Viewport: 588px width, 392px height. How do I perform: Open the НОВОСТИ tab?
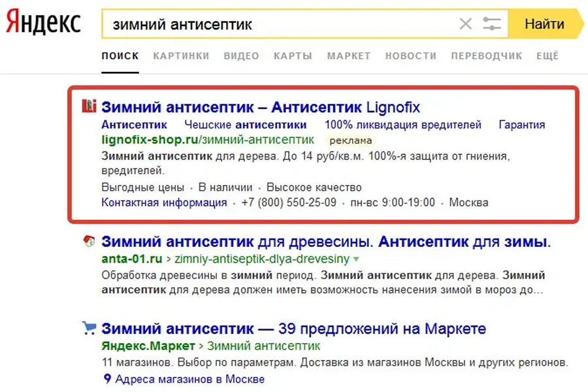click(410, 56)
